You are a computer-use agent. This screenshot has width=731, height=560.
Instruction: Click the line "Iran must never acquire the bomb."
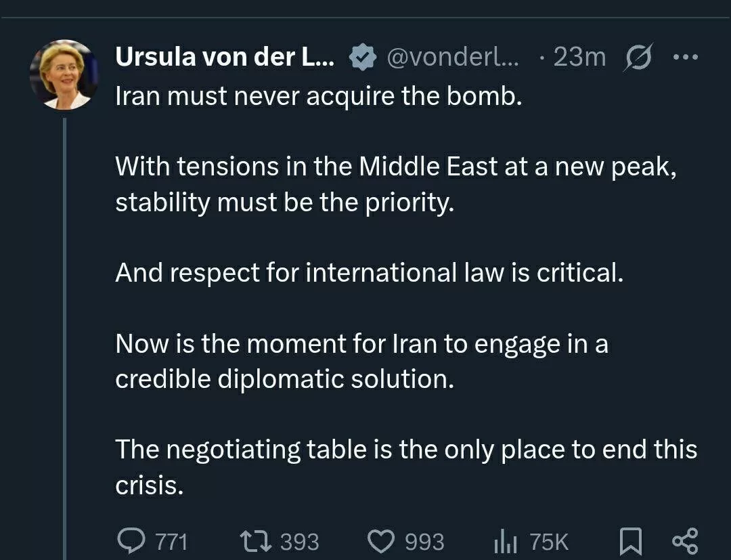[319, 96]
